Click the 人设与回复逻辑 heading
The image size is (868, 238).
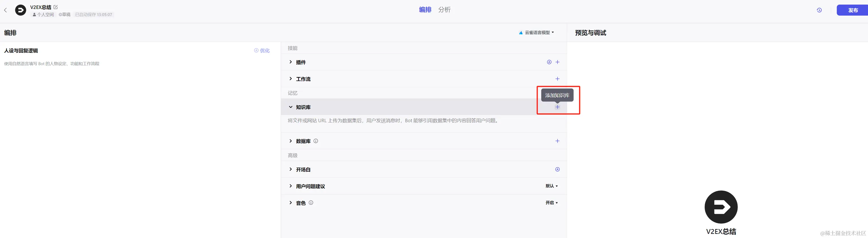21,50
